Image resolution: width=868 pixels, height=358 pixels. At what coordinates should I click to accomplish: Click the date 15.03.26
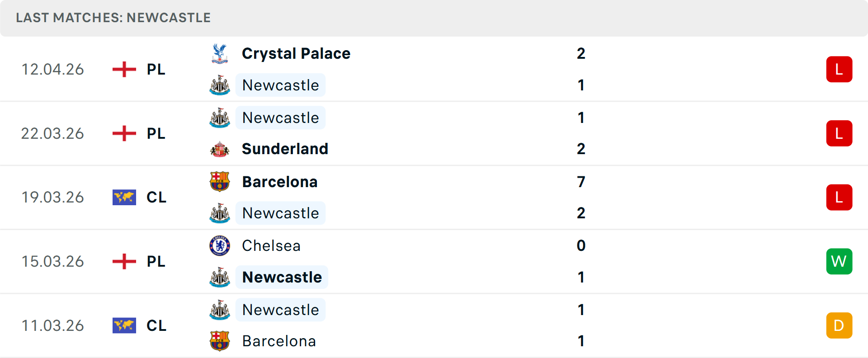click(52, 261)
